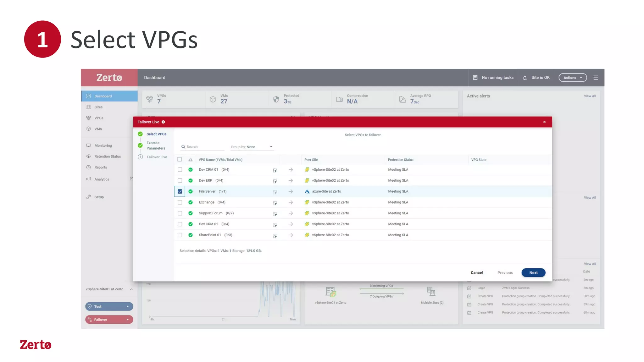Click the Zerto logo in the header

[109, 78]
